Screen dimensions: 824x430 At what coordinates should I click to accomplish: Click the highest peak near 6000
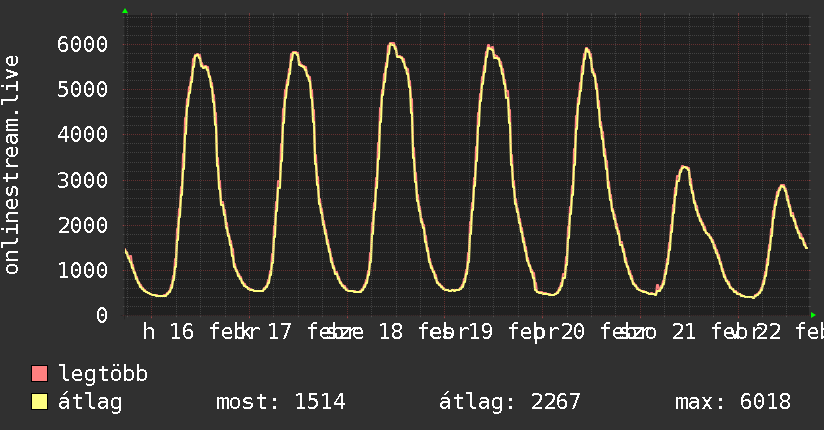click(392, 44)
